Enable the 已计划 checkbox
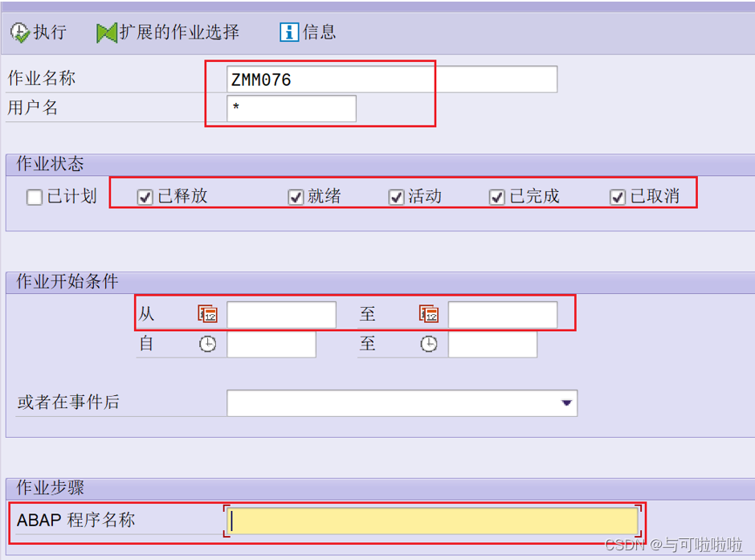This screenshot has width=755, height=560. coord(34,197)
